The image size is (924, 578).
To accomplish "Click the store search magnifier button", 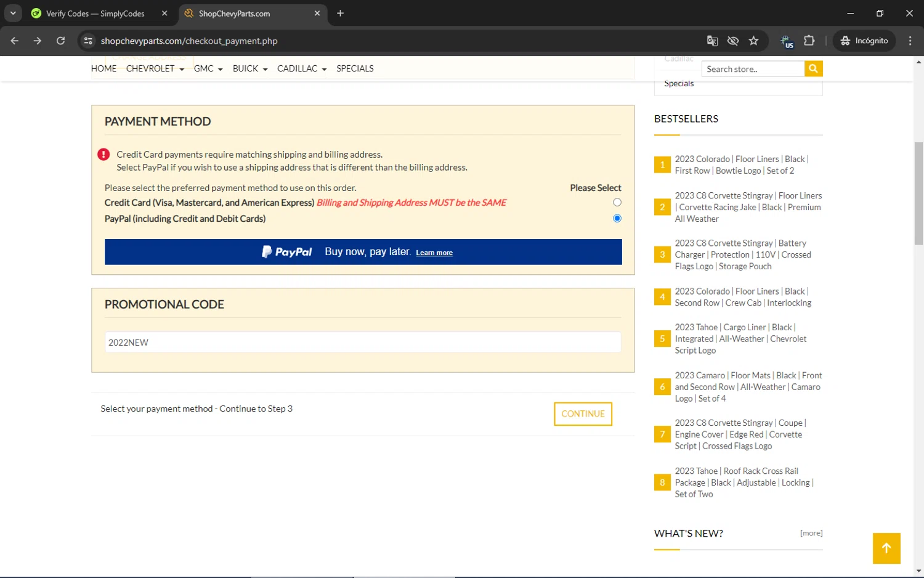I will point(813,68).
